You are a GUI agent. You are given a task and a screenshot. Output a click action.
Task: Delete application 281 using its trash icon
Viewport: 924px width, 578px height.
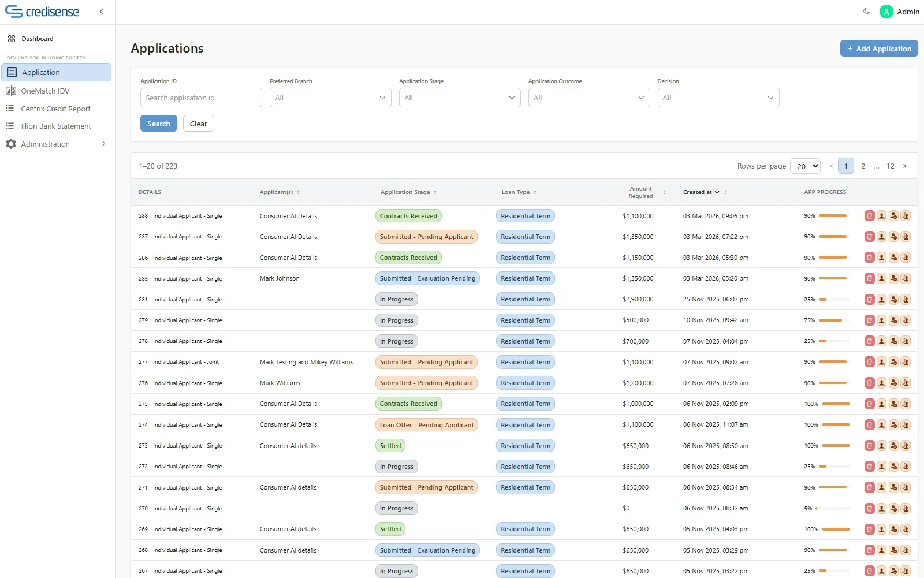click(x=869, y=300)
